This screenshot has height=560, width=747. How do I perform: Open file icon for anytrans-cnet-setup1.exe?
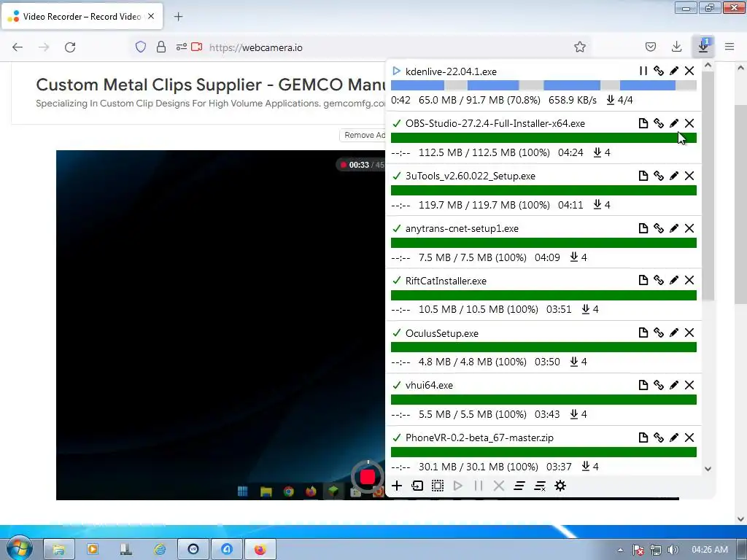pyautogui.click(x=643, y=228)
